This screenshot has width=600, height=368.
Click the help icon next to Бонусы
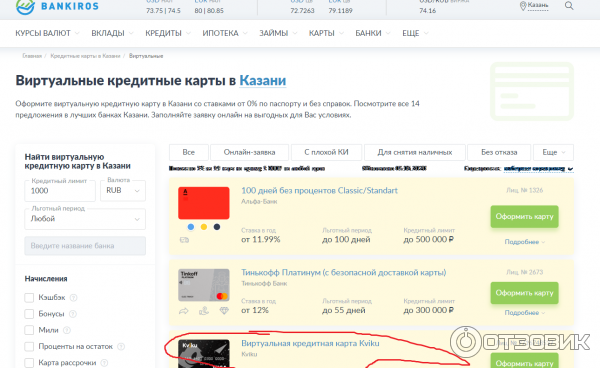pos(72,314)
